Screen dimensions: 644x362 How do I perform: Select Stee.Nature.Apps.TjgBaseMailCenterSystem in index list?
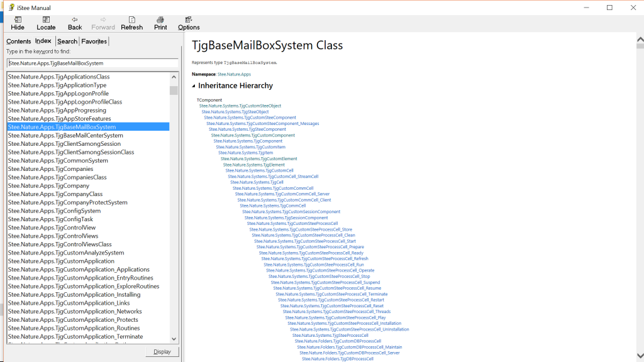(65, 135)
